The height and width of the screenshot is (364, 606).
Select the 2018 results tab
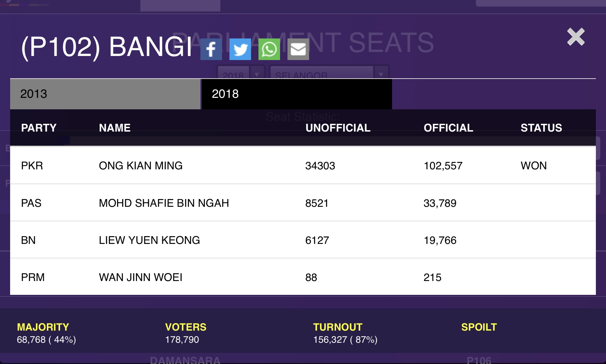tap(297, 94)
